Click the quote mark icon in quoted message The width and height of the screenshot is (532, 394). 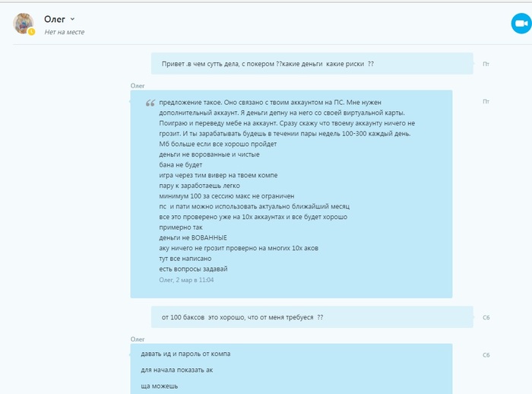click(x=150, y=103)
